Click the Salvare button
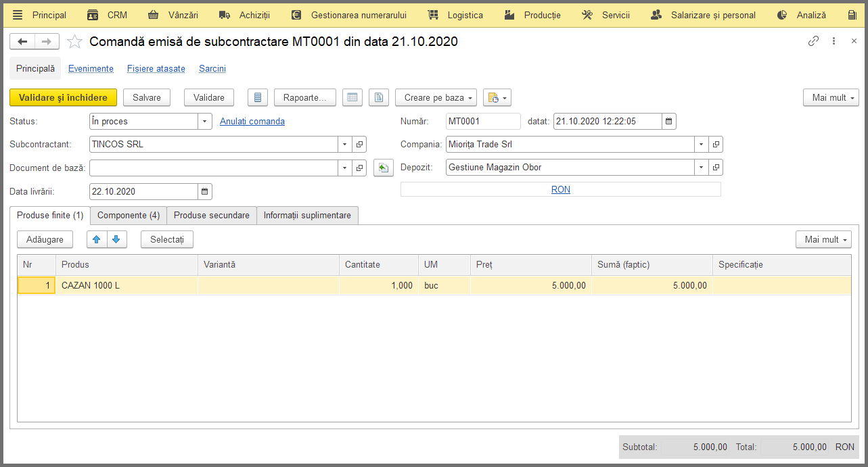868x467 pixels. [x=147, y=98]
